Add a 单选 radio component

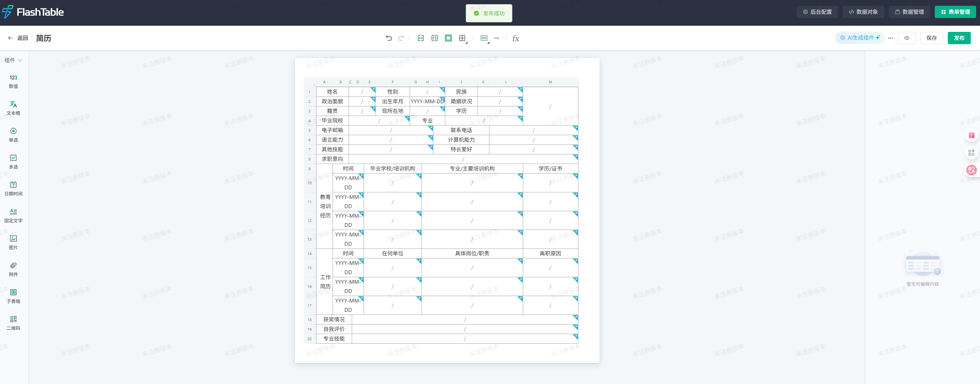[x=13, y=135]
